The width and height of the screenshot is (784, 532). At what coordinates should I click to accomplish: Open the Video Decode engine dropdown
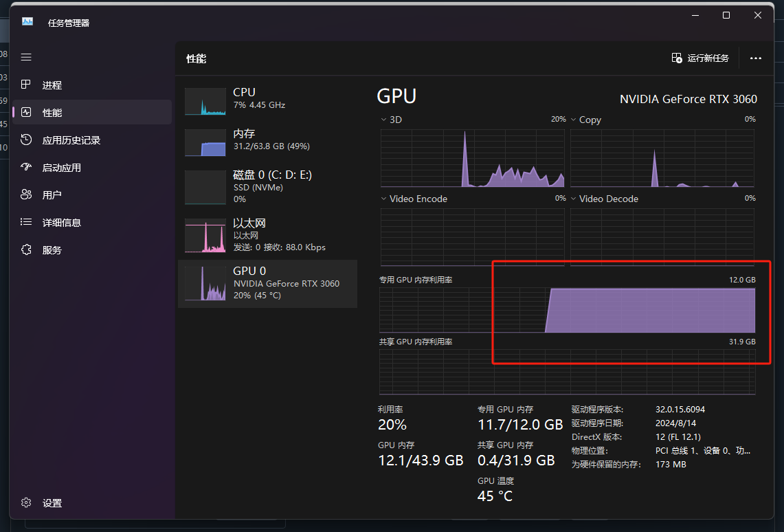[x=605, y=199]
